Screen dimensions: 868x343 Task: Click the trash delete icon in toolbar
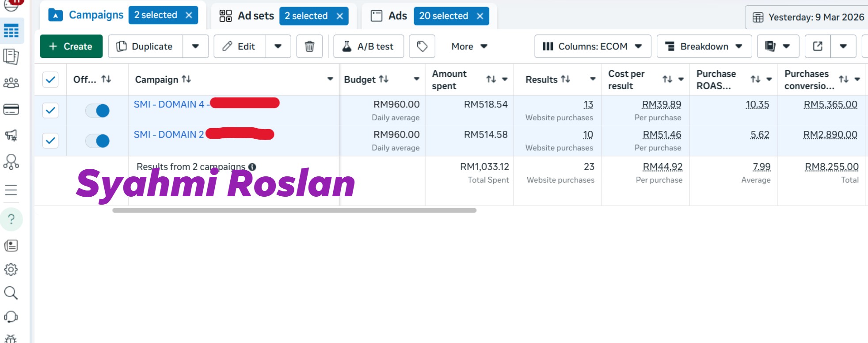point(309,46)
